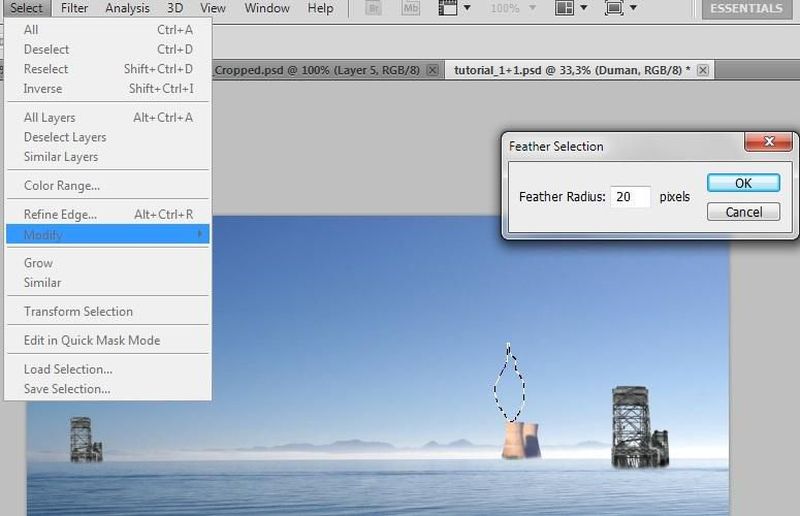Select Color Range menu entry
This screenshot has height=516, width=800.
pyautogui.click(x=62, y=186)
